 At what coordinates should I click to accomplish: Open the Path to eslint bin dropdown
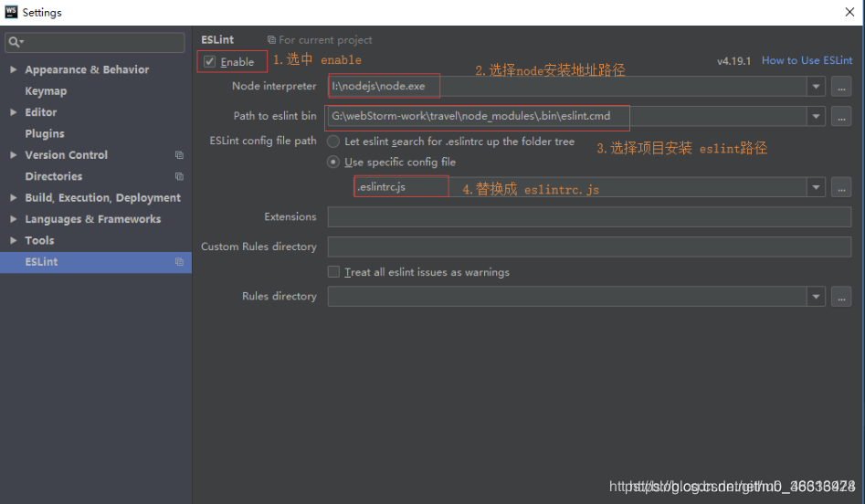pos(816,116)
